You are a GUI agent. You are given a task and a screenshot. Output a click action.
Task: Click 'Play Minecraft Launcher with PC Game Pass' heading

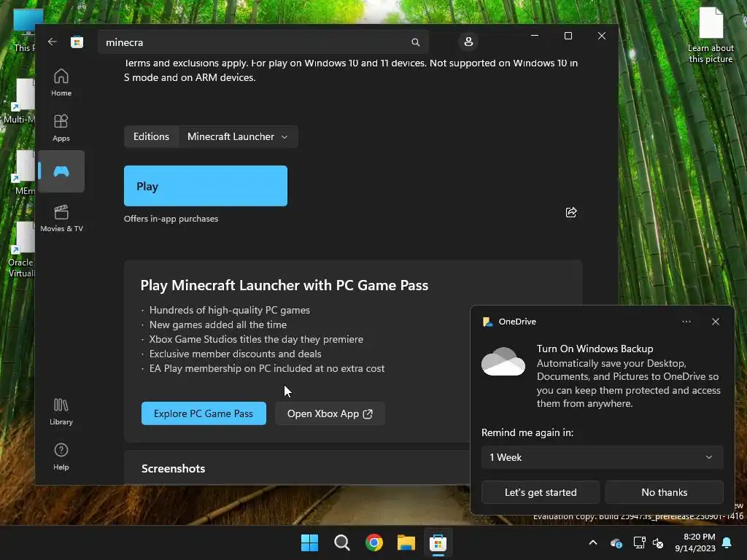tap(284, 285)
